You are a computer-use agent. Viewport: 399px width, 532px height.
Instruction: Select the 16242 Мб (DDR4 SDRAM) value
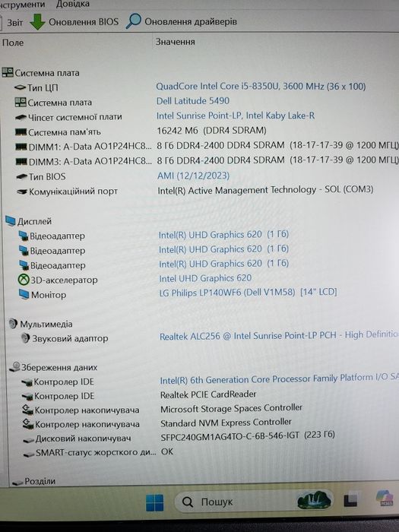tap(212, 130)
